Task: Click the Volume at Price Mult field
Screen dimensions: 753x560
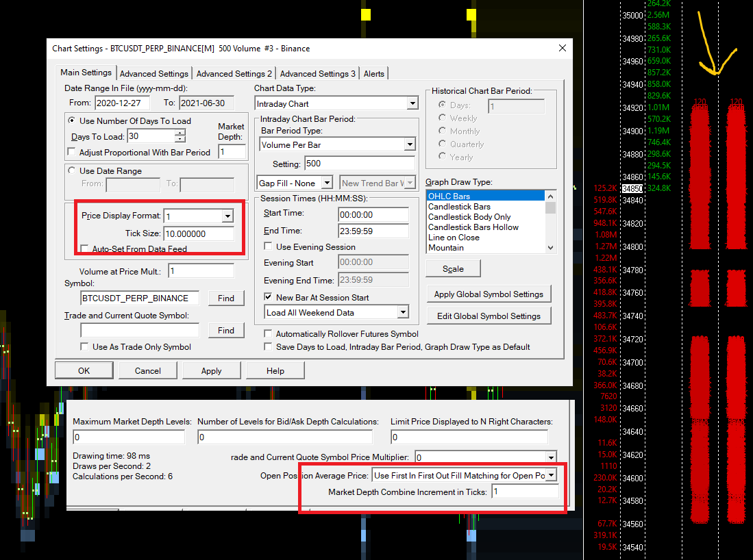Action: tap(201, 271)
